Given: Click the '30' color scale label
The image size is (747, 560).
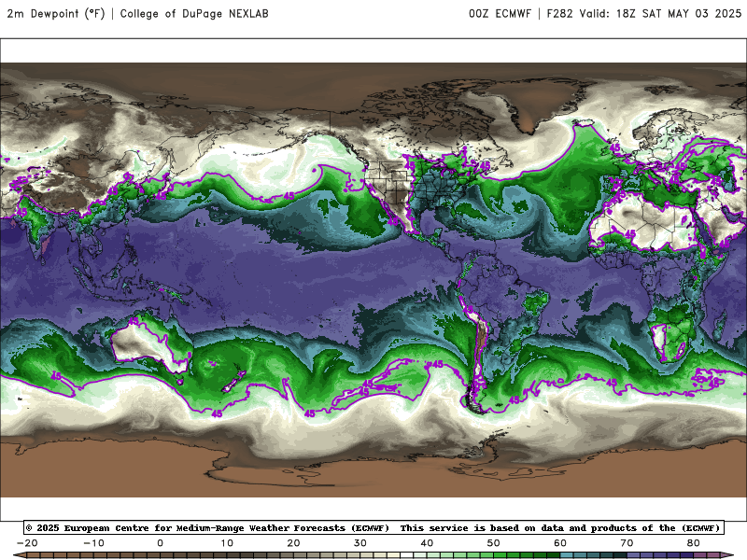Looking at the screenshot, I should [360, 543].
